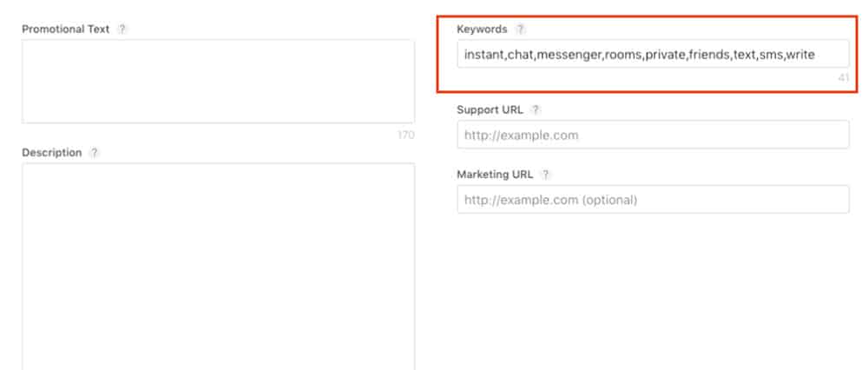Focus the optional Marketing URL field
The width and height of the screenshot is (868, 370).
(653, 200)
